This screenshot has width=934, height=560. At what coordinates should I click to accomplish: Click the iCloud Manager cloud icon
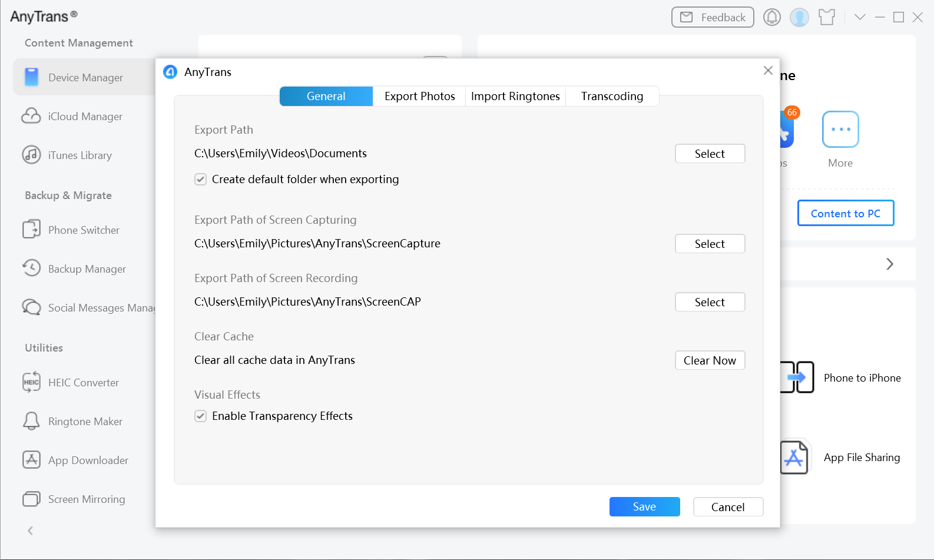click(x=31, y=116)
